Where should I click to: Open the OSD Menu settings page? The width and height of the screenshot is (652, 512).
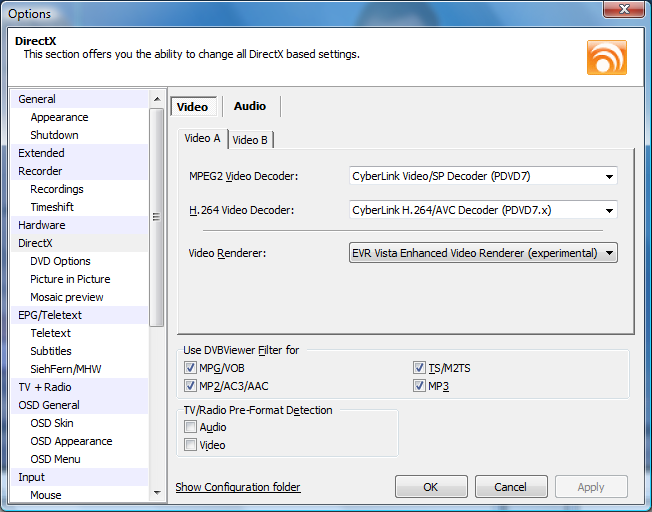pyautogui.click(x=79, y=459)
